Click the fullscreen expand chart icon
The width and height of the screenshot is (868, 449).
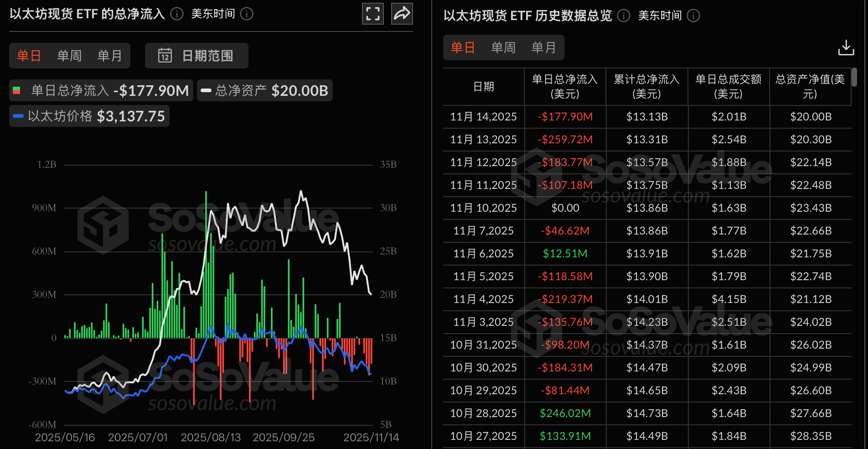point(372,14)
